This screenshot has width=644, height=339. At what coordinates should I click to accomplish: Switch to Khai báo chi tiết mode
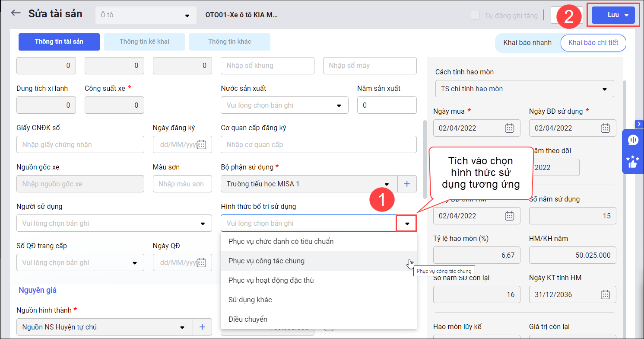coord(593,42)
